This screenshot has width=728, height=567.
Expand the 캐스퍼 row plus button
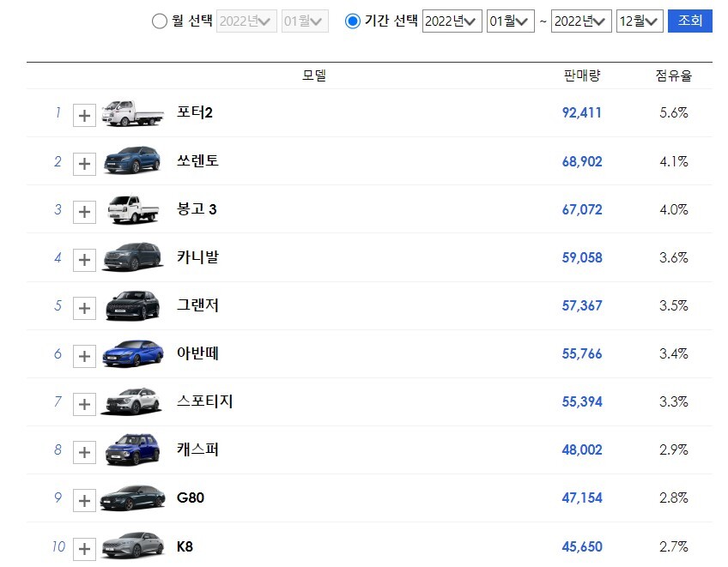(x=84, y=452)
